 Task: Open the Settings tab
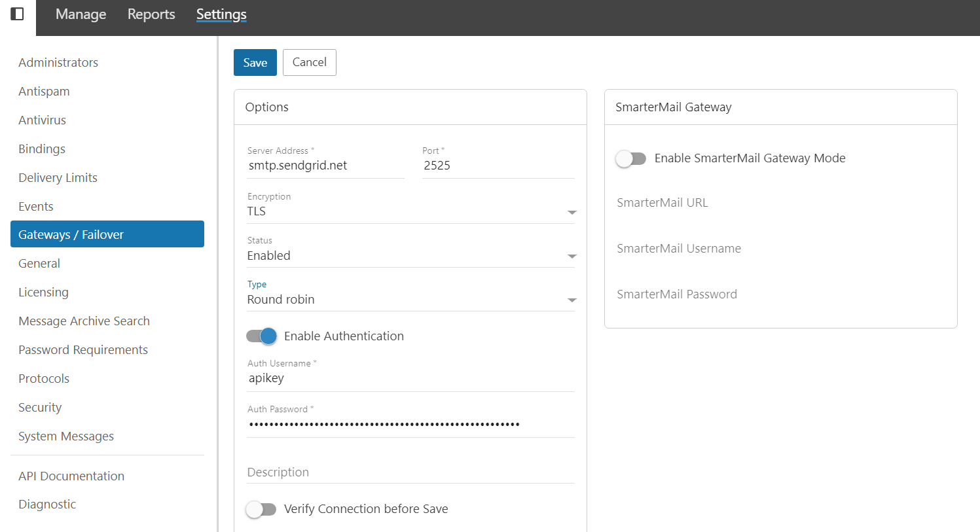point(221,14)
